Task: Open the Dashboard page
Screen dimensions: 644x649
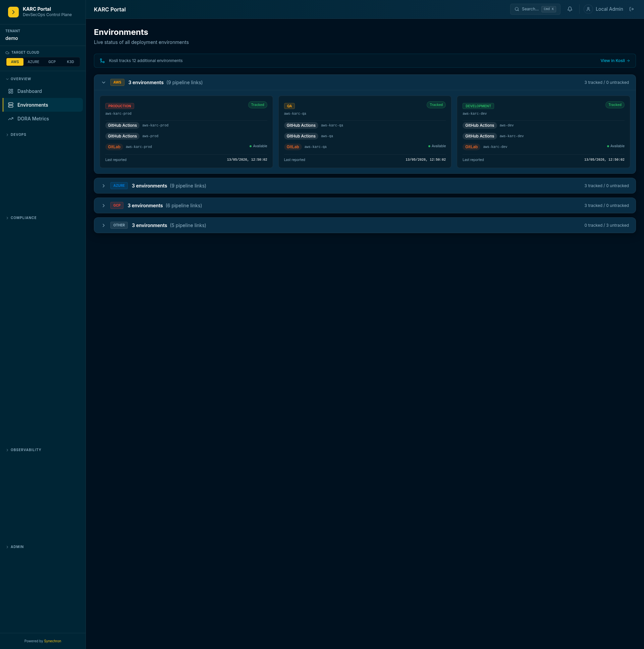Action: pos(43,91)
